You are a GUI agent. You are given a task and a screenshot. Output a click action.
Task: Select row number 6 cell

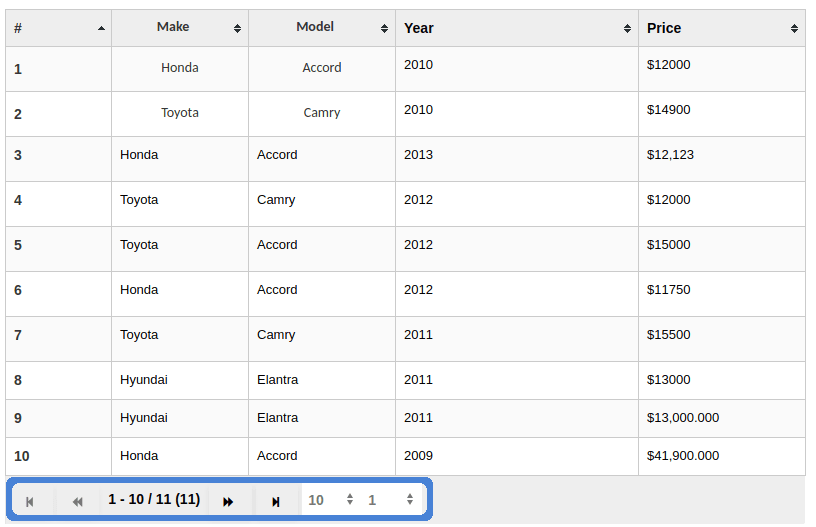pos(58,294)
